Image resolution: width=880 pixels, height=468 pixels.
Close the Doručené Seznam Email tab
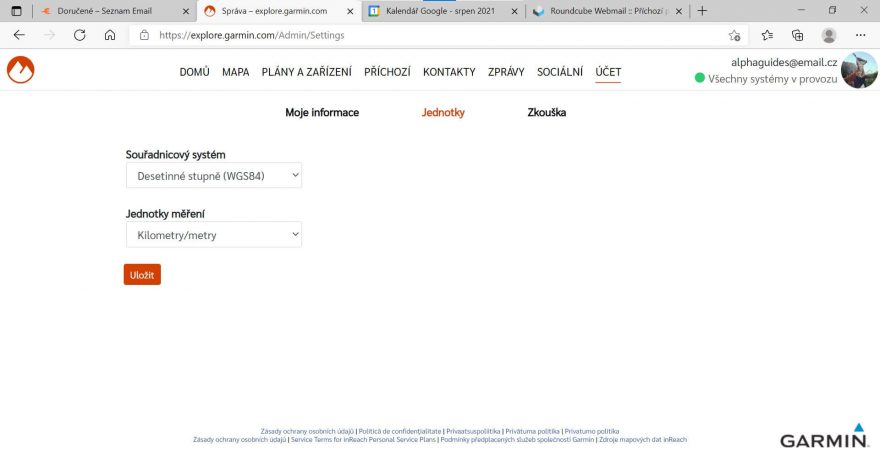tap(186, 12)
